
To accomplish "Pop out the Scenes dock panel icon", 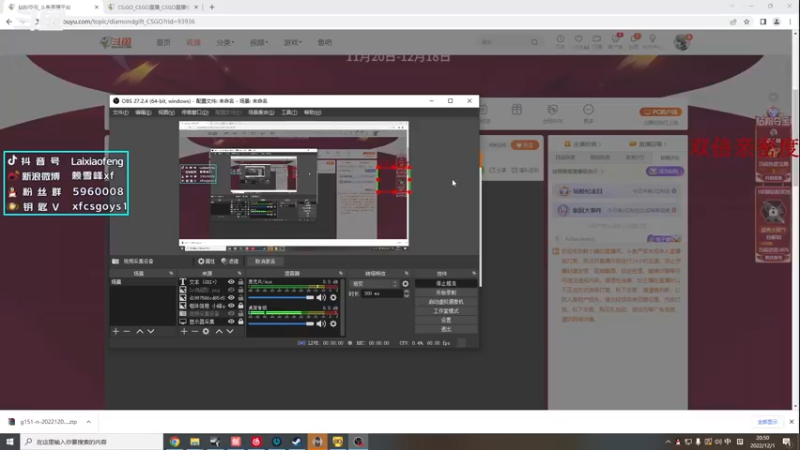I will pos(171,273).
